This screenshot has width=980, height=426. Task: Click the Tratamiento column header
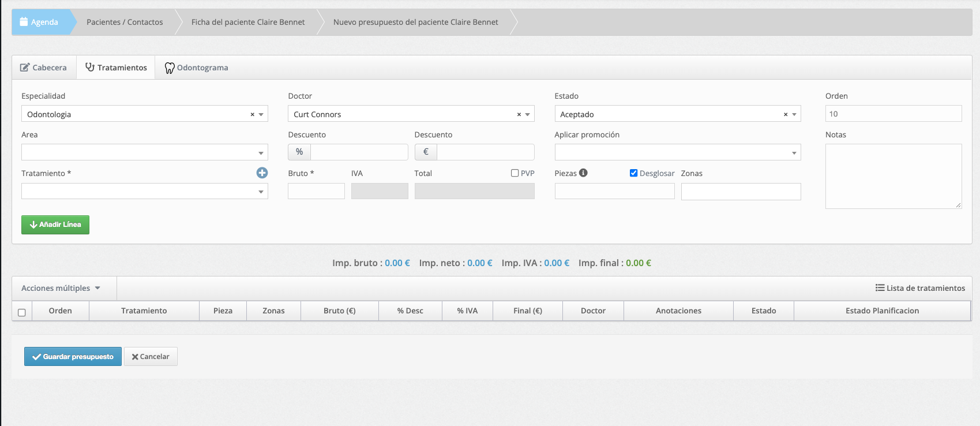point(144,311)
